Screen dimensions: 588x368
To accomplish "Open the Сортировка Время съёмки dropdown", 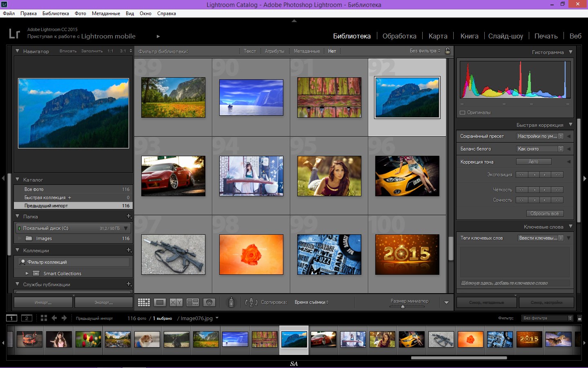I will (312, 302).
